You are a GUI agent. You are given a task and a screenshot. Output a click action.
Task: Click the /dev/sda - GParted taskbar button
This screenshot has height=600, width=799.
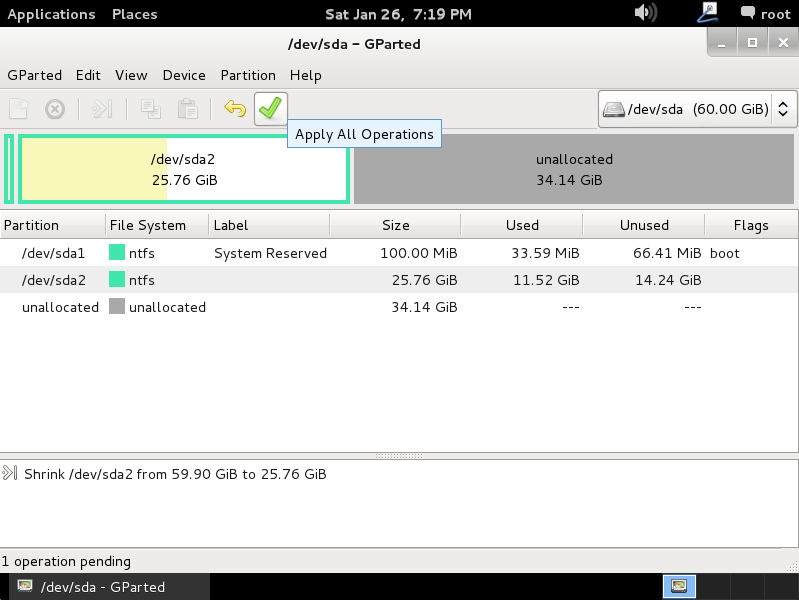point(91,587)
